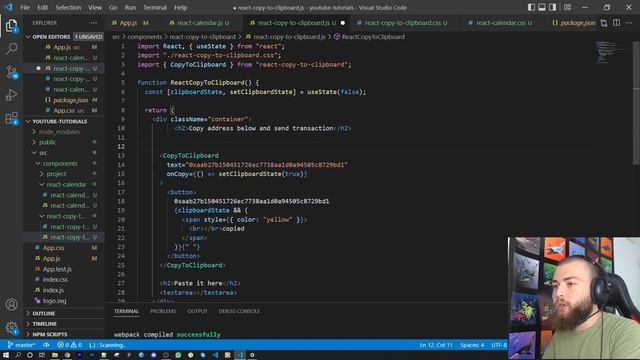
Task: Open the Go menu
Action: tap(113, 7)
